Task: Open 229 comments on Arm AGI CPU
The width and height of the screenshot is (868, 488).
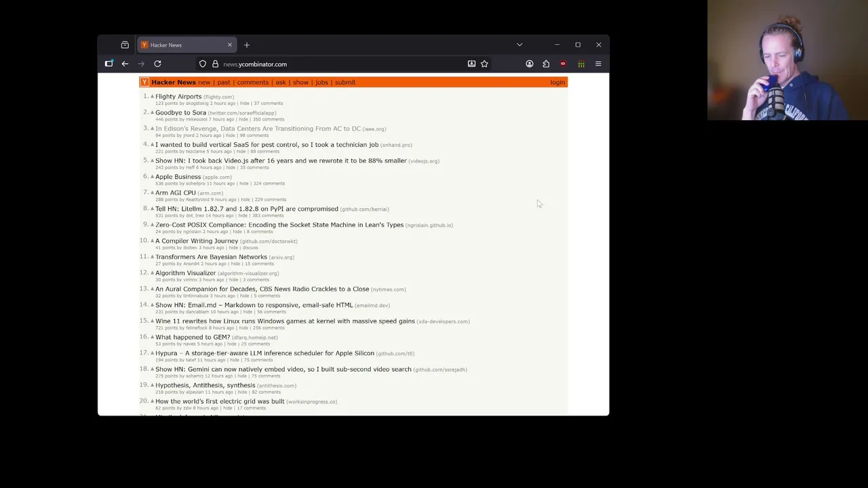Action: (271, 200)
